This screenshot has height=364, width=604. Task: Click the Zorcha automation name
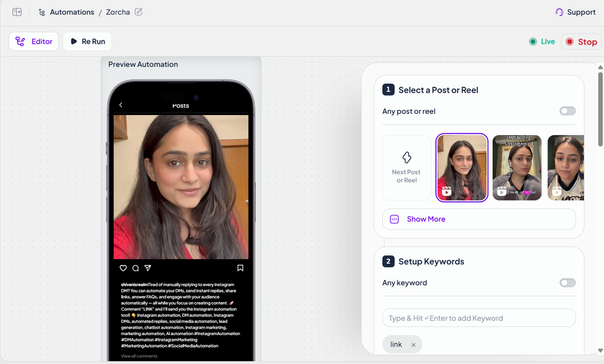point(118,12)
